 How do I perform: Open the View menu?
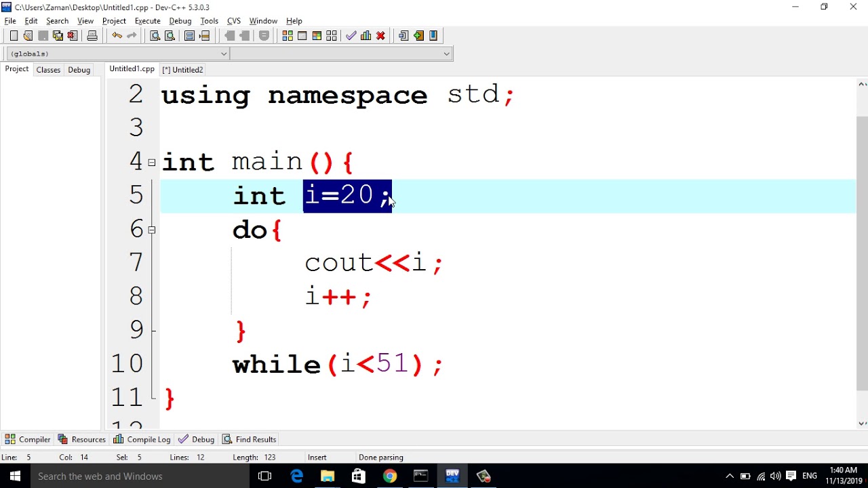coord(85,21)
